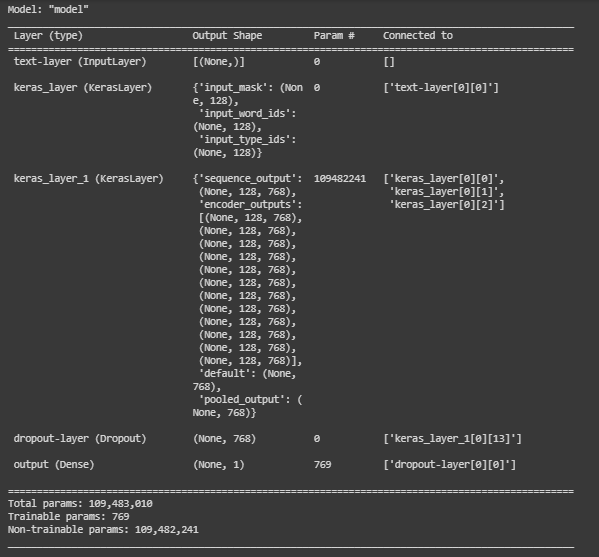Click the ['dropout-layer[0][0]'] connection text
Image resolution: width=599 pixels, height=557 pixels.
(450, 464)
